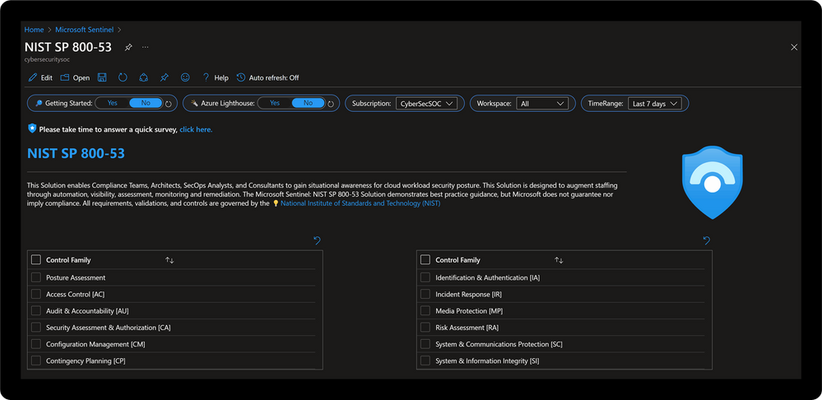This screenshot has width=822, height=400.
Task: Tick the Access Control [AC] checkbox
Action: [x=36, y=294]
